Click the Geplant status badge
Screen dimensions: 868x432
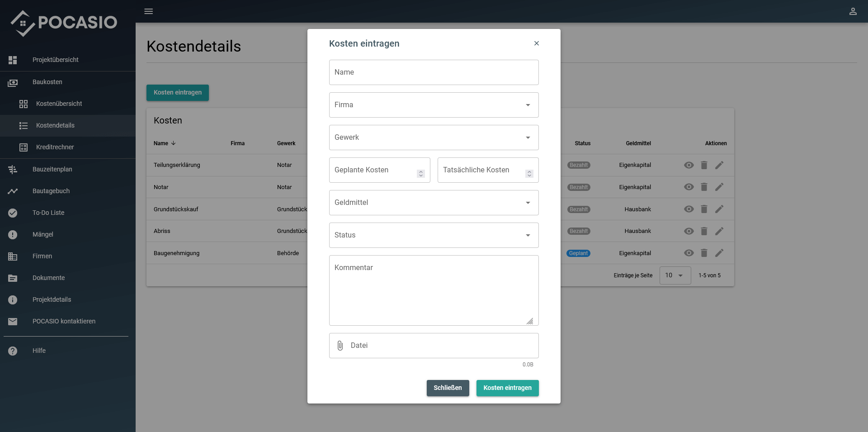coord(578,253)
